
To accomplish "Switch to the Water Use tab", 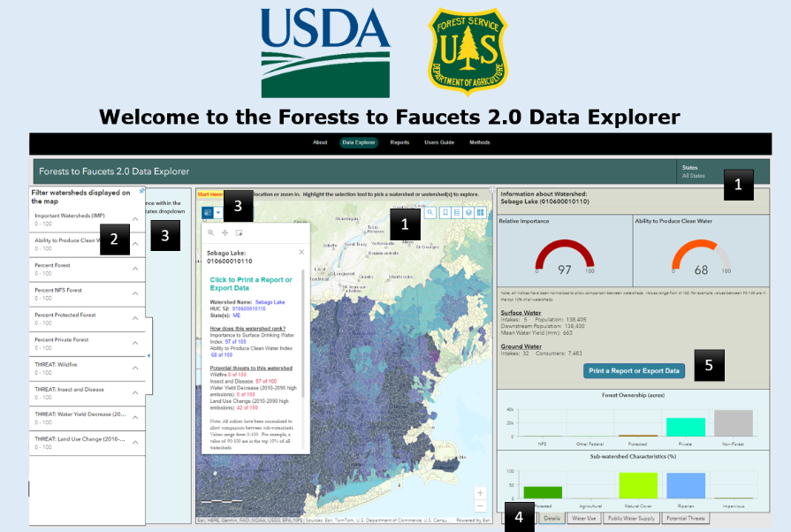I will tap(583, 519).
